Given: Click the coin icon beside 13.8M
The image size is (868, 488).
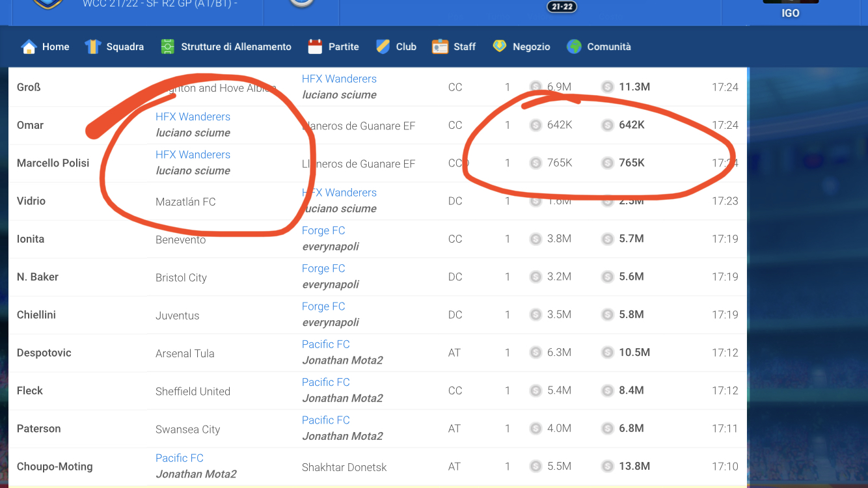Looking at the screenshot, I should coord(607,467).
